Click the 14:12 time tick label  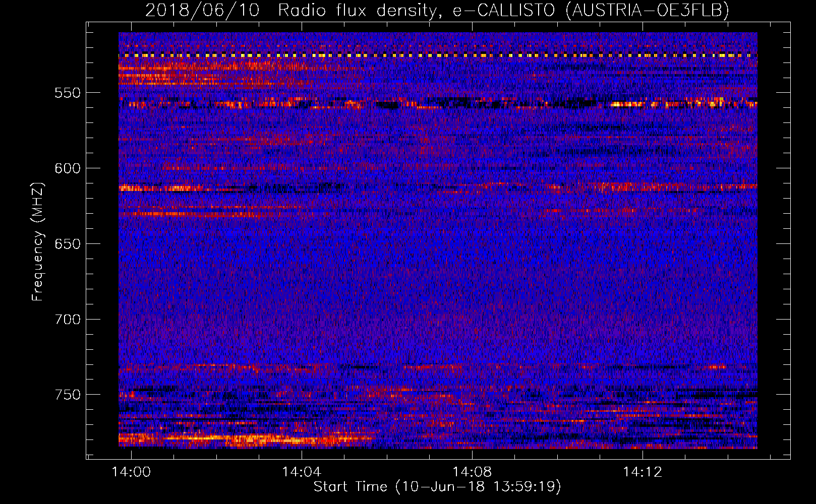click(643, 472)
